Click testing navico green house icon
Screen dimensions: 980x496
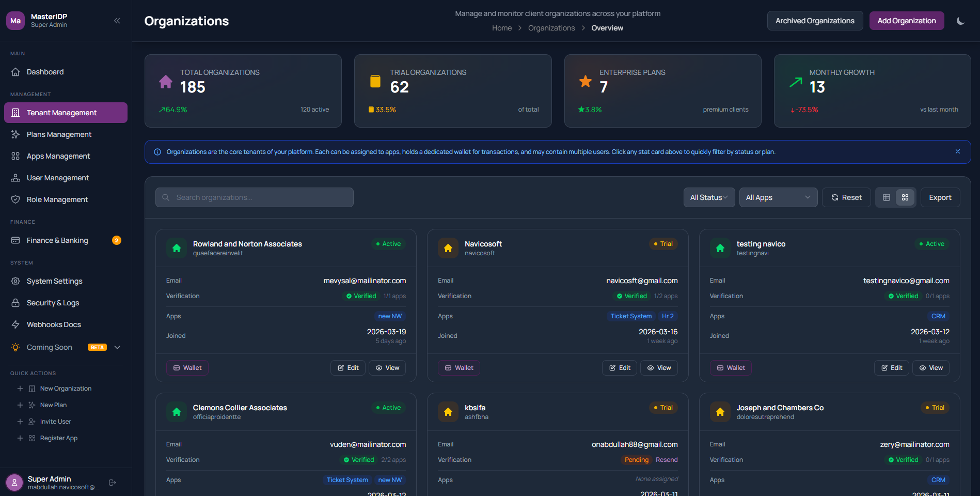coord(720,248)
